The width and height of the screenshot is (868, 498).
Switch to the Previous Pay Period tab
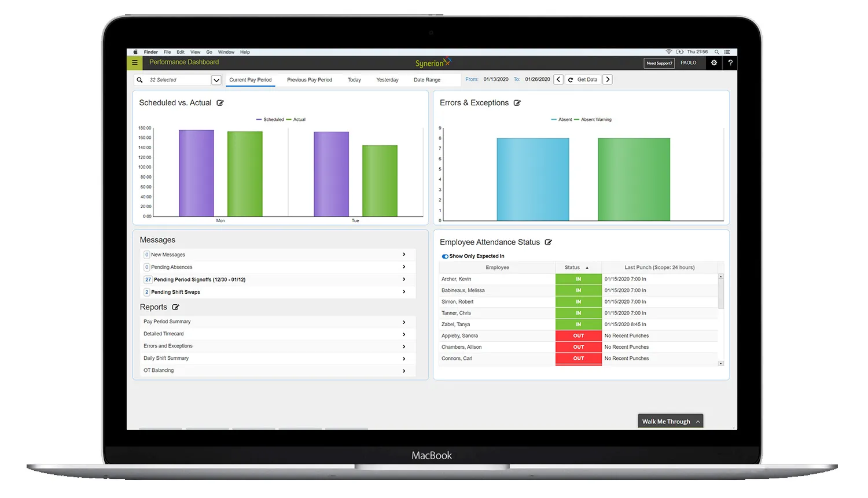(310, 80)
